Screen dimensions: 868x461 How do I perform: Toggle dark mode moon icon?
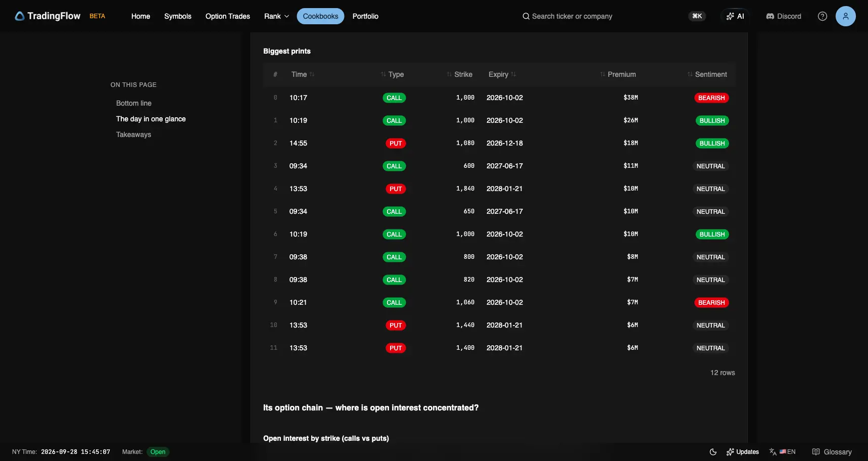713,452
